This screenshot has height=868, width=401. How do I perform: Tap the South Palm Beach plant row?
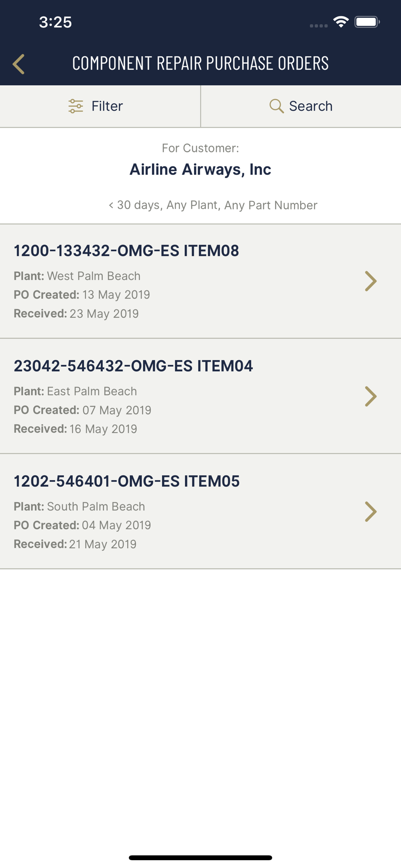tap(79, 506)
